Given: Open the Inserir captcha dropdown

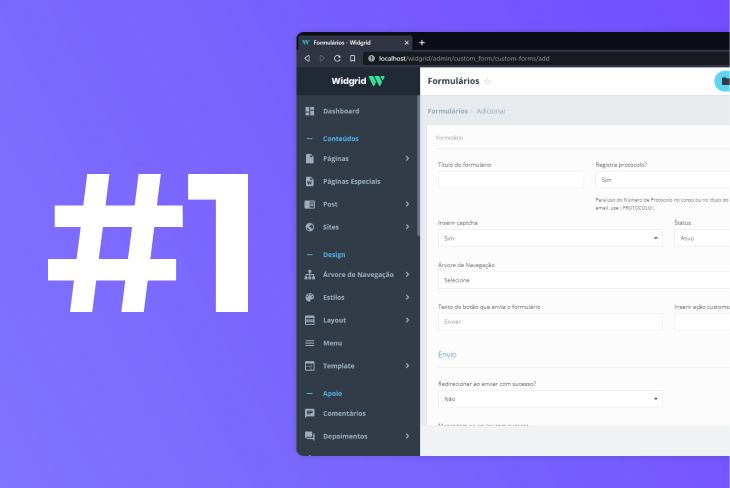Looking at the screenshot, I should [x=550, y=239].
